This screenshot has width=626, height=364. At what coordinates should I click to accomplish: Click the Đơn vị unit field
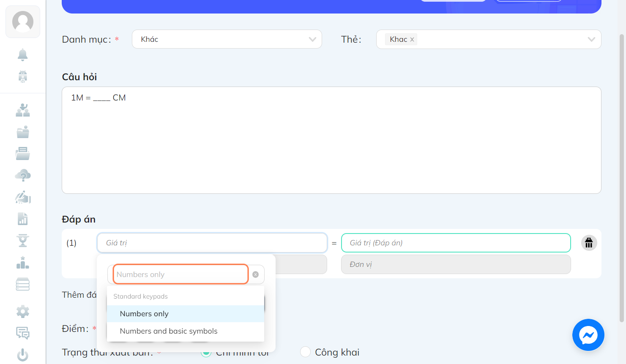456,264
